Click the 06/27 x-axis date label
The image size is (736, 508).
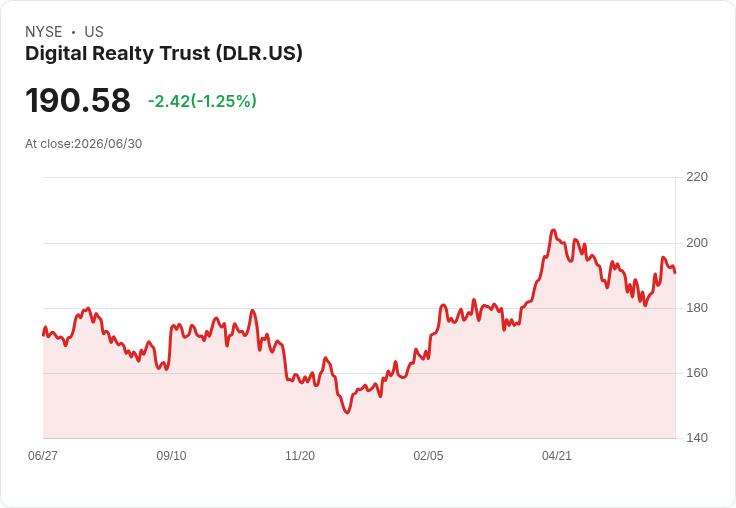pyautogui.click(x=43, y=455)
